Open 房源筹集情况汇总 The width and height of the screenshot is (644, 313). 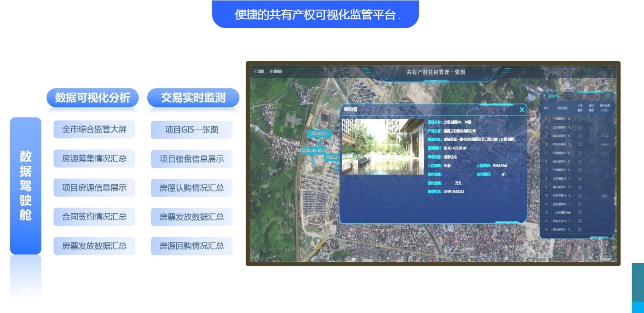click(94, 159)
